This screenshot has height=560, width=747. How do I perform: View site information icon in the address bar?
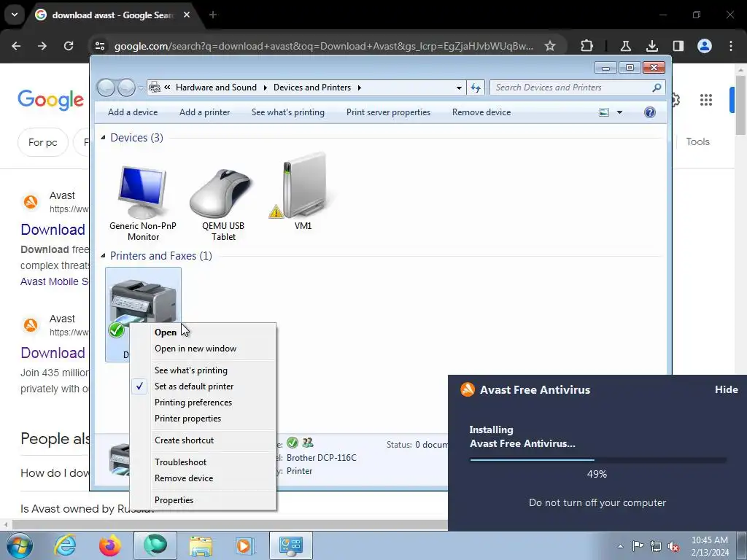tap(100, 46)
